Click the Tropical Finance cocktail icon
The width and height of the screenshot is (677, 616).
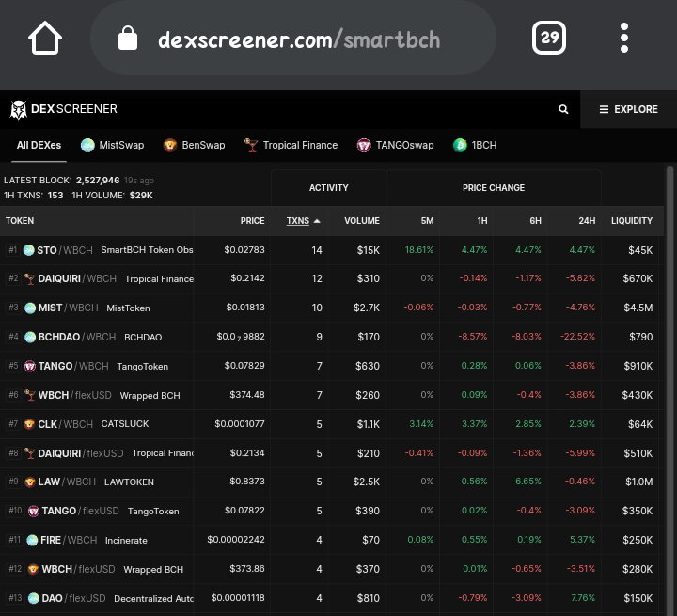(x=251, y=145)
